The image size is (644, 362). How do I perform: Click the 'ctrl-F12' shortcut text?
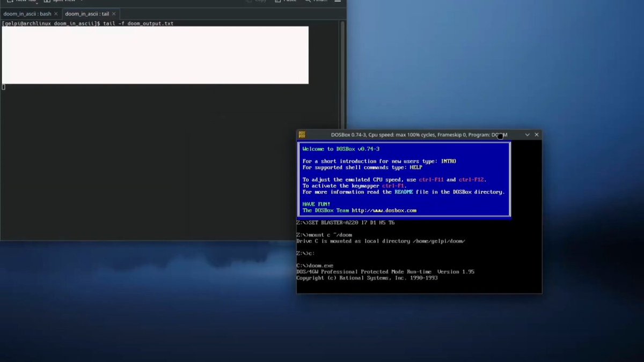click(x=472, y=180)
